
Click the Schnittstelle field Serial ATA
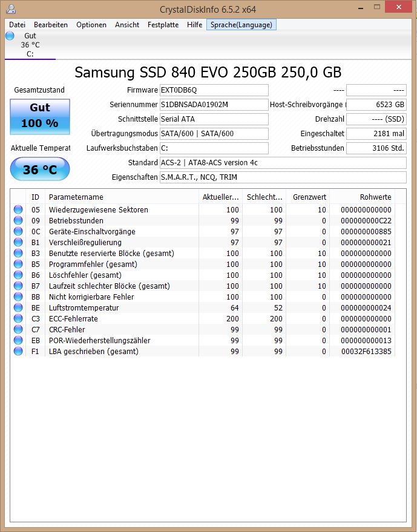(214, 119)
